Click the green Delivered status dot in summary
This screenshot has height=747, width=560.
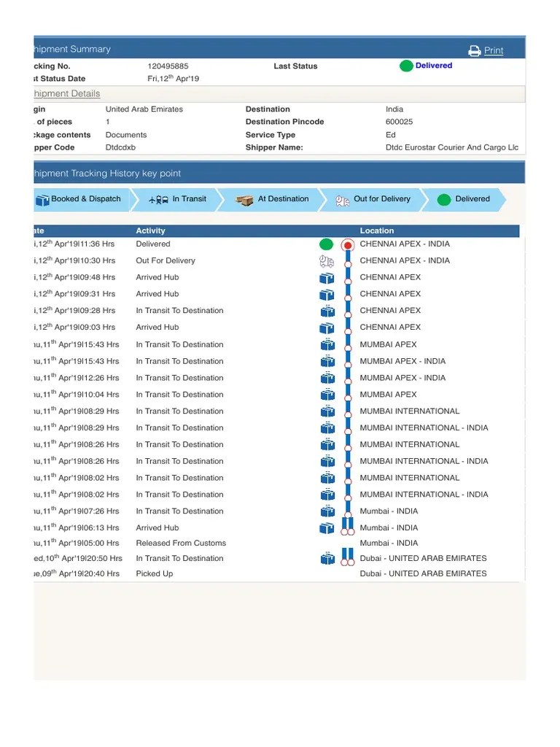click(x=406, y=66)
